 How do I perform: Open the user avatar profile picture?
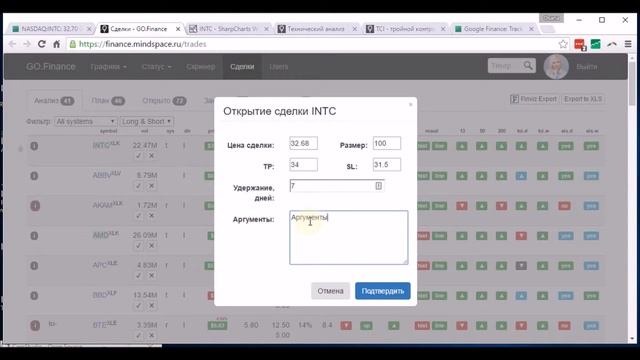pyautogui.click(x=556, y=66)
